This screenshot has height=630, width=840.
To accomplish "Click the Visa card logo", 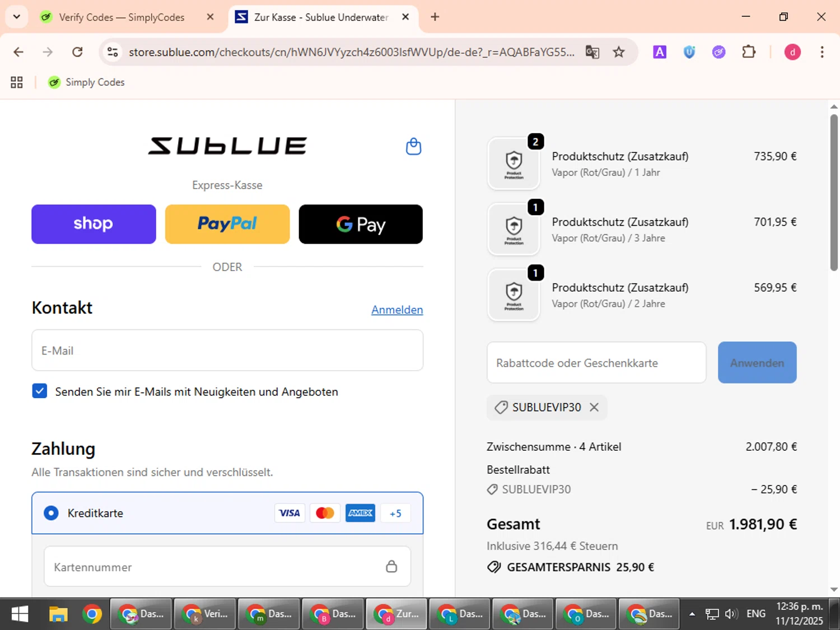I will 290,513.
